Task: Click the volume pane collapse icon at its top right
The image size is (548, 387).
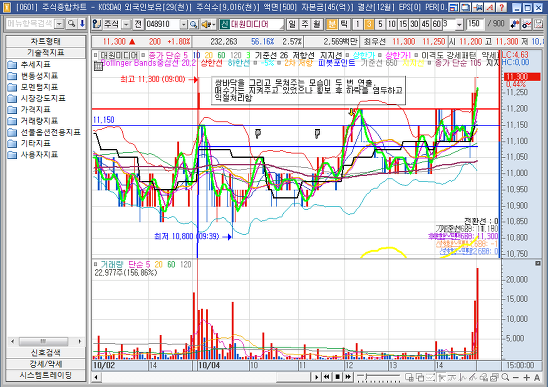Action: 538,263
